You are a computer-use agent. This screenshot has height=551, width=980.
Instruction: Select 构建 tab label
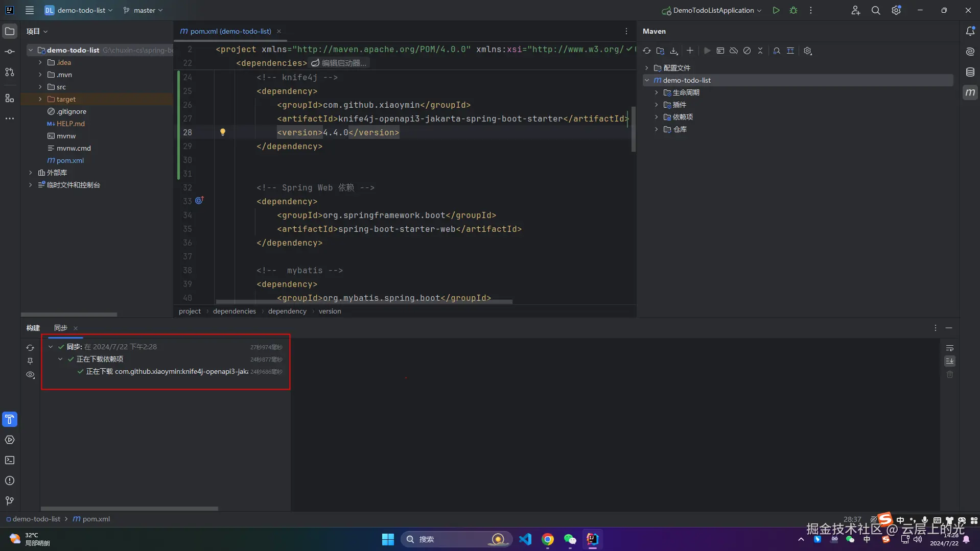33,328
